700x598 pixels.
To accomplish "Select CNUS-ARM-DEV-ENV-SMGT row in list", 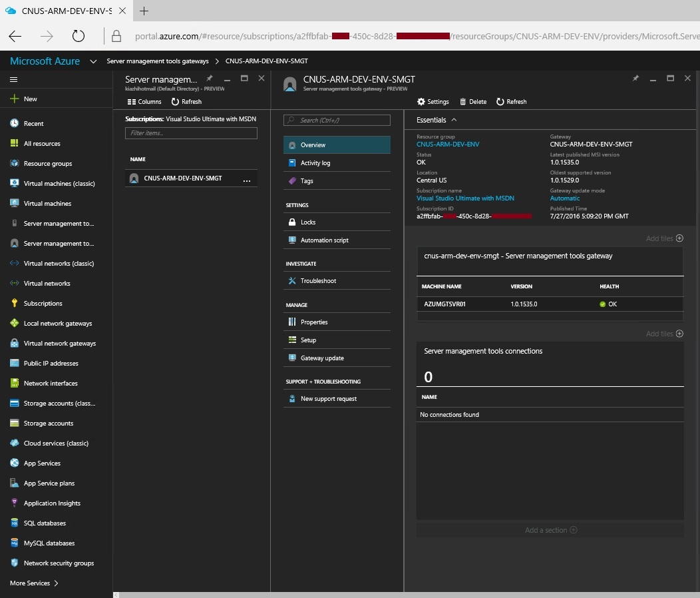I will [191, 178].
